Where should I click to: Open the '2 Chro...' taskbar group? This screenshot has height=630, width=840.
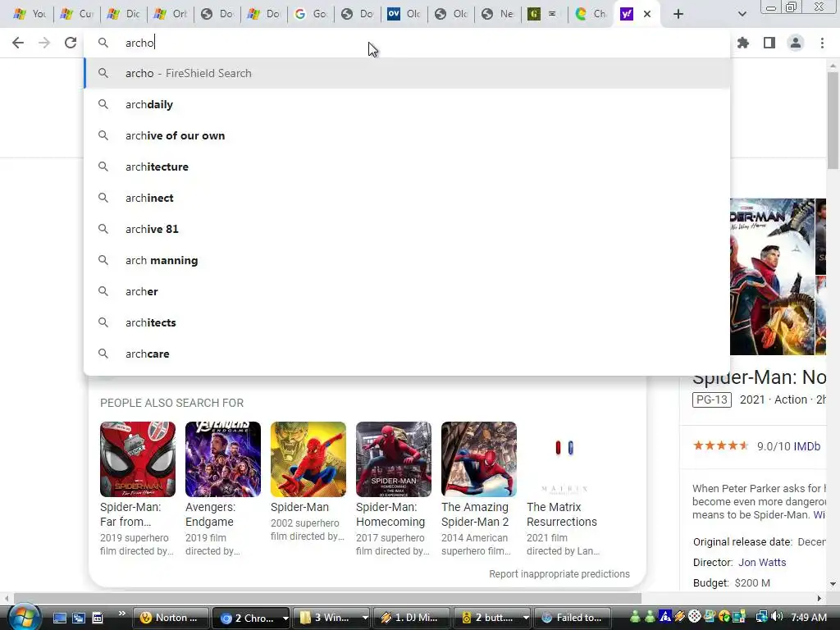pos(251,618)
